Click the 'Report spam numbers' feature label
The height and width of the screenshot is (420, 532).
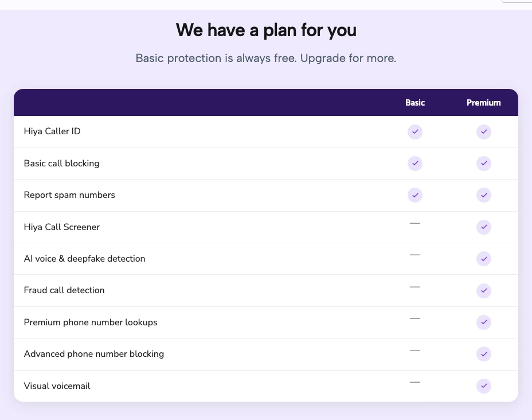coord(69,195)
